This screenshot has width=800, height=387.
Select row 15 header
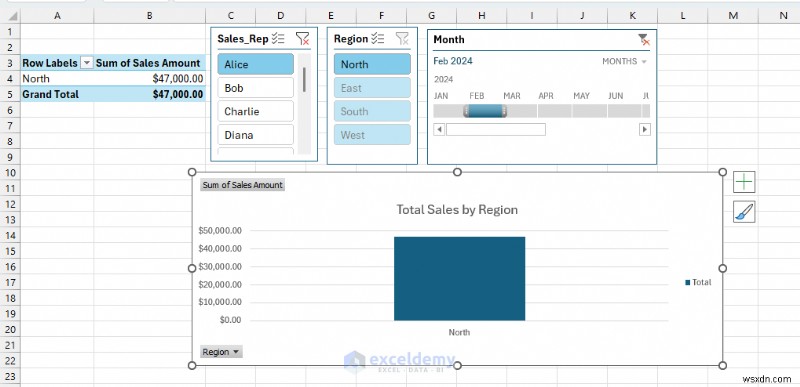click(10, 251)
